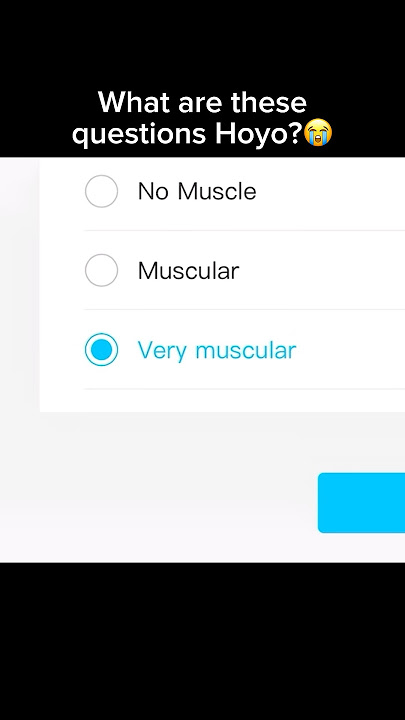Click gray margin left of the survey card
Viewport: 405px width, 720px height.
[20, 285]
